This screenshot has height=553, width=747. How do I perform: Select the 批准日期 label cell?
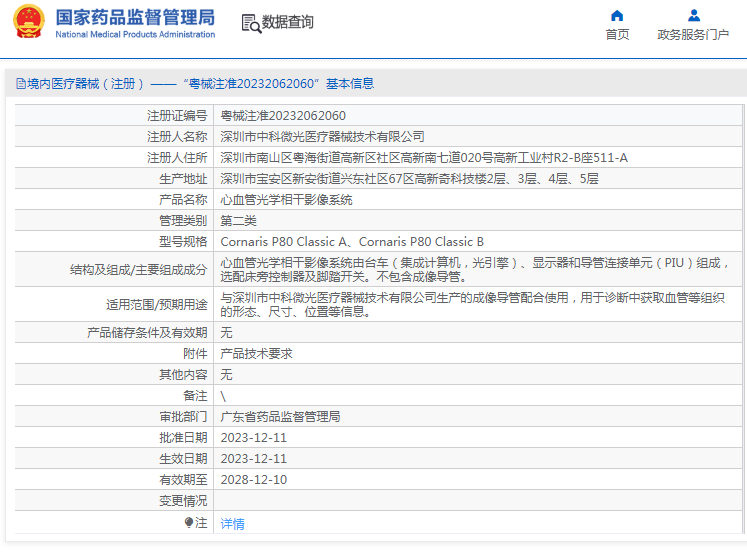(x=114, y=437)
